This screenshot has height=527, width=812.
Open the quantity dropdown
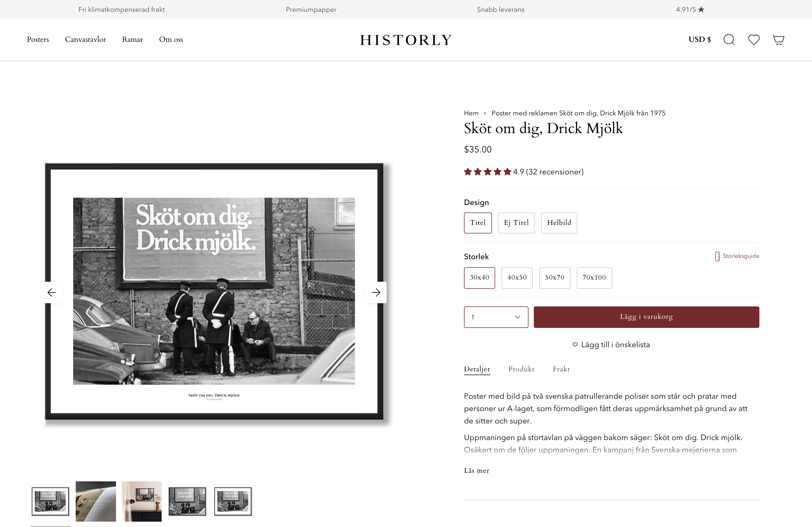pyautogui.click(x=496, y=317)
